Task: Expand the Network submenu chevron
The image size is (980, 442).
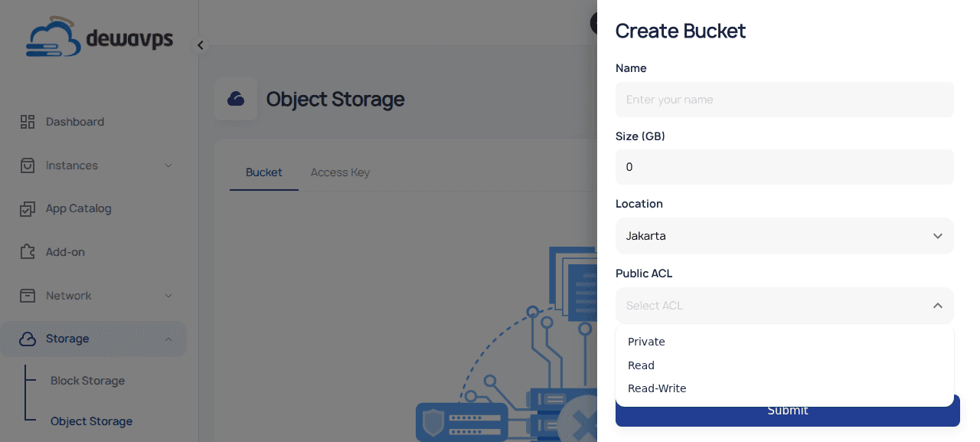Action: click(x=168, y=296)
